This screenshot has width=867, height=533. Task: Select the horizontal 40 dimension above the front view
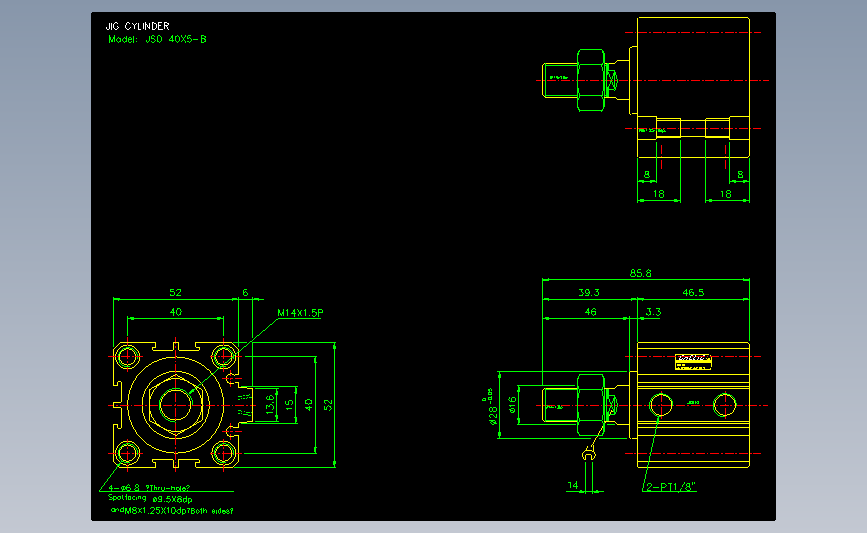pos(175,312)
